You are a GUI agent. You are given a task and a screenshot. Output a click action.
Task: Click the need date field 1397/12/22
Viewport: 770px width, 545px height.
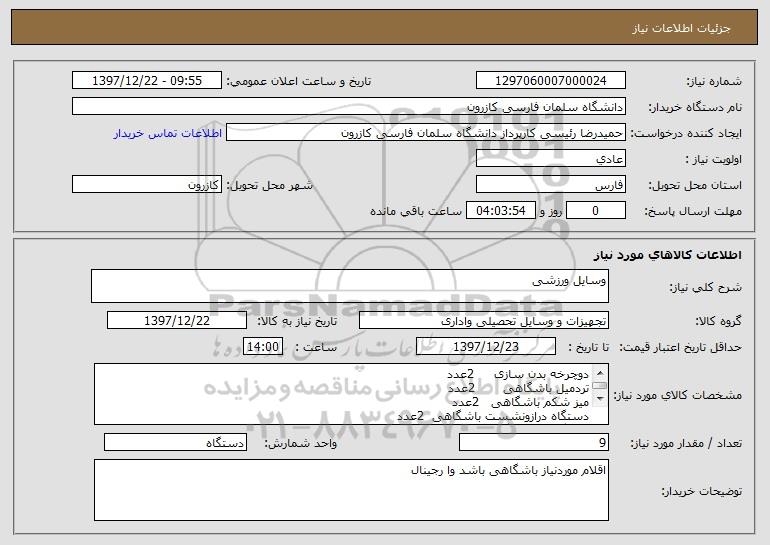(x=177, y=321)
